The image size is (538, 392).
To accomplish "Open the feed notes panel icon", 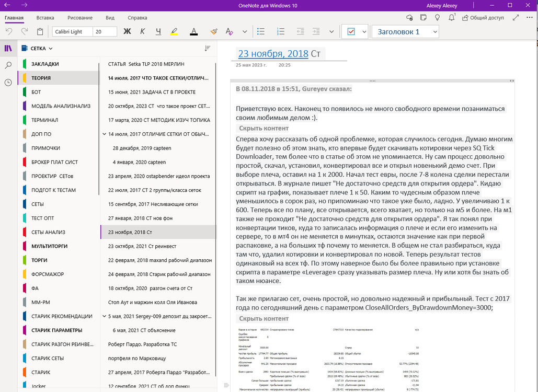I will point(423,17).
